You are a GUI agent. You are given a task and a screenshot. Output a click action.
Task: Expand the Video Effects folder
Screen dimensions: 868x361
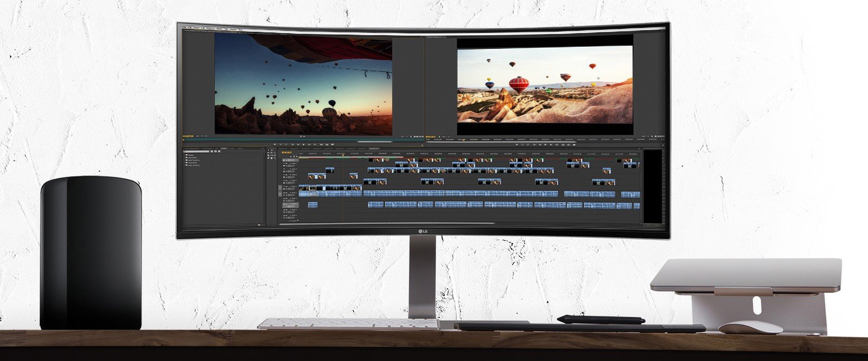tap(184, 163)
